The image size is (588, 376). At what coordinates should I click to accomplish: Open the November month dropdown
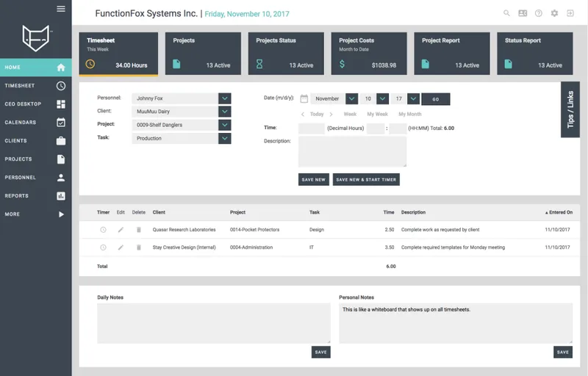351,98
